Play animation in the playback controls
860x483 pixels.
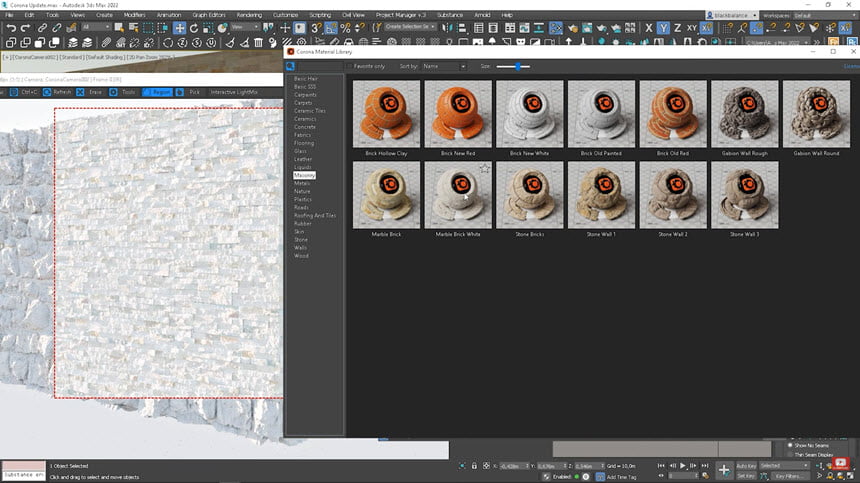click(x=683, y=465)
